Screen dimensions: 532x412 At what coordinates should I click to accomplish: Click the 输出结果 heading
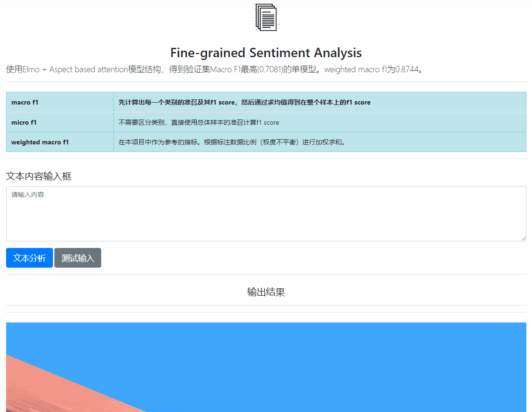[x=266, y=292]
